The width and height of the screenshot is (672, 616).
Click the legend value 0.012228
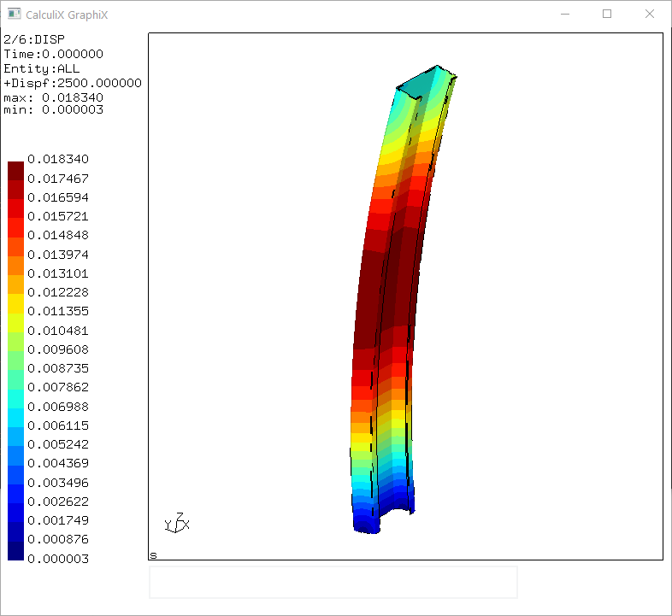point(58,292)
